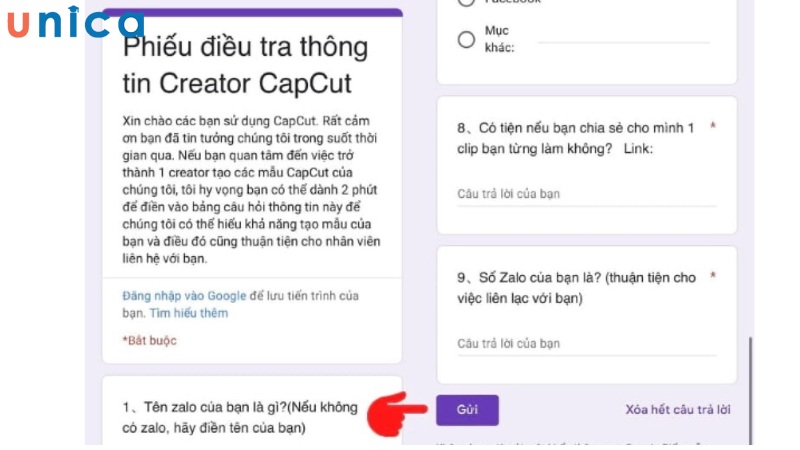Click the red pointing hand icon
The height and width of the screenshot is (450, 800).
pos(397,414)
